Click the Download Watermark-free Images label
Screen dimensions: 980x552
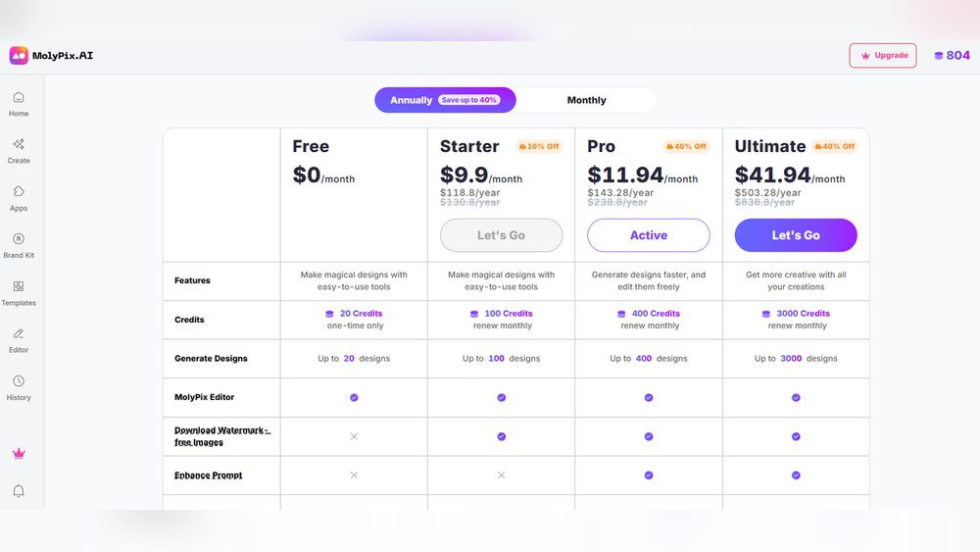point(222,436)
